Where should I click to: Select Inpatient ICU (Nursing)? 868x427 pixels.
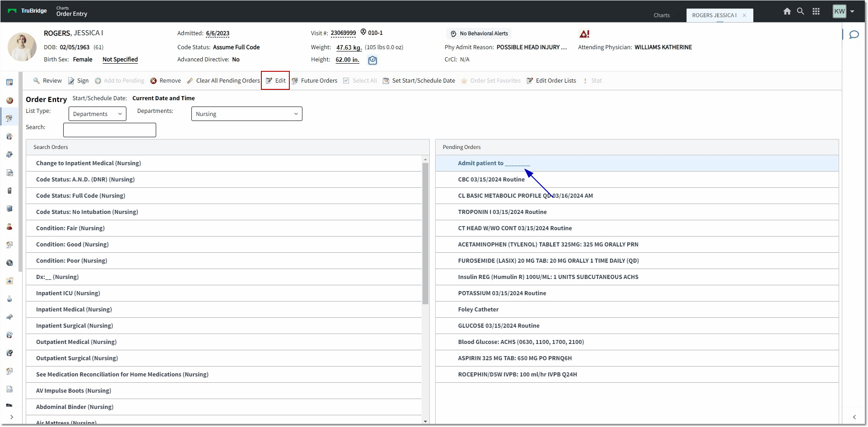[x=224, y=293]
